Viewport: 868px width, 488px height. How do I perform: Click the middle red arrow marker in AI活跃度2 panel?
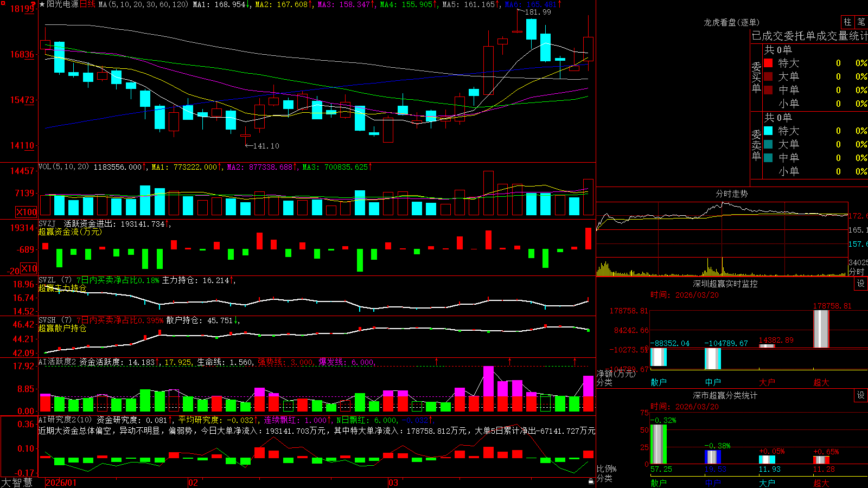[509, 361]
